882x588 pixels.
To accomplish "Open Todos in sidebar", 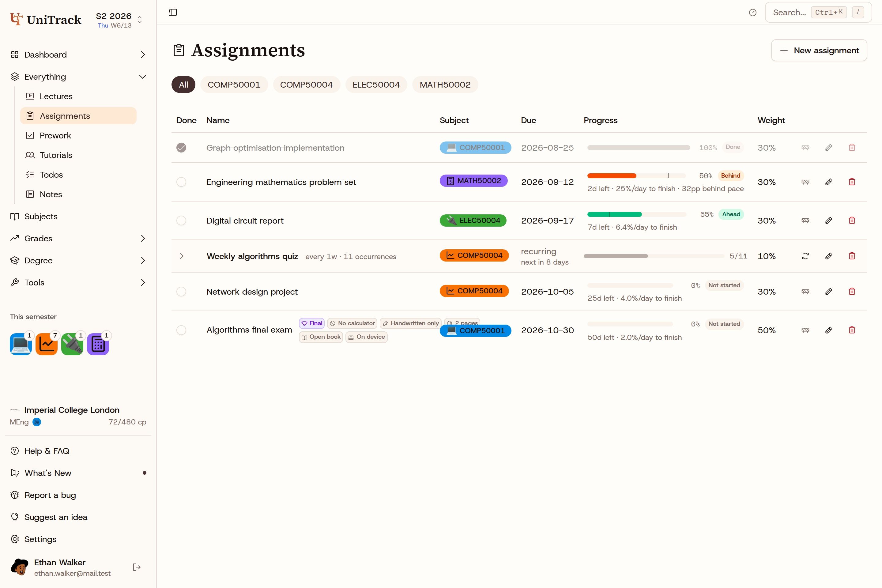I will click(x=78, y=175).
